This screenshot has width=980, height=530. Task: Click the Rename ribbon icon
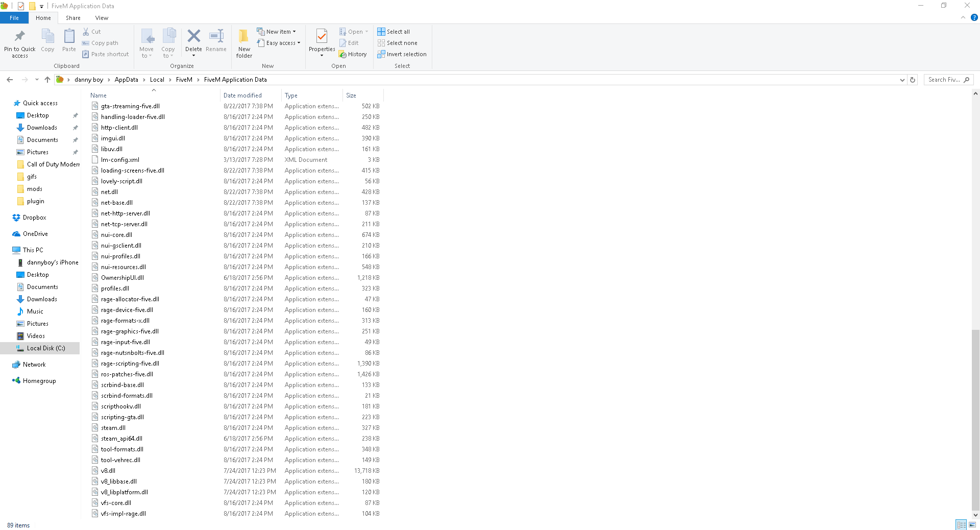coord(216,40)
